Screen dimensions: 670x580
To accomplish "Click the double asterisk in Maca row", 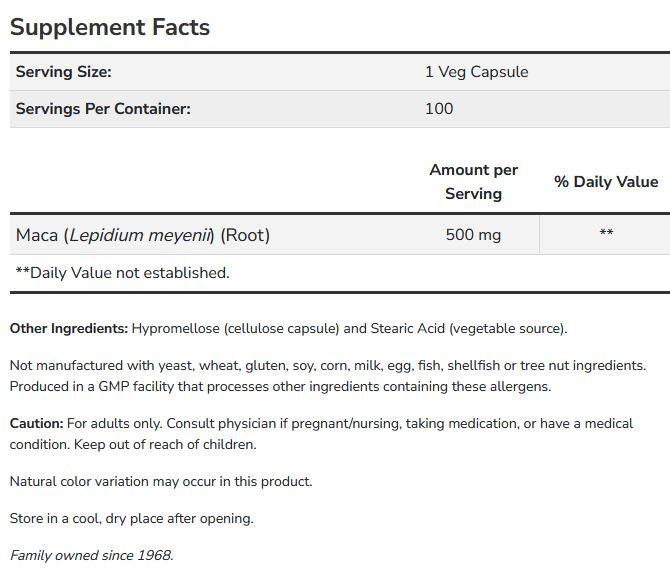I will tap(606, 234).
